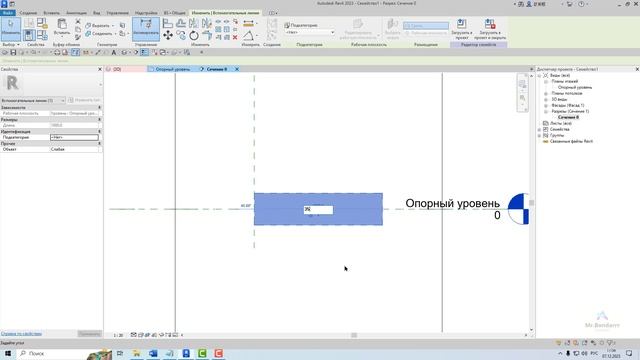640x360 pixels.
Task: Switch to Аннотации ribbon tab
Action: click(x=76, y=13)
